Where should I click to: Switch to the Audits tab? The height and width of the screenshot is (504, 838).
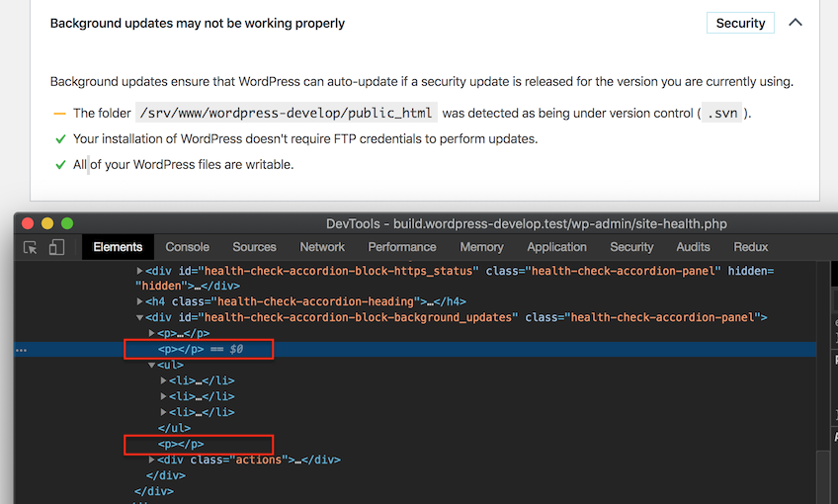693,247
